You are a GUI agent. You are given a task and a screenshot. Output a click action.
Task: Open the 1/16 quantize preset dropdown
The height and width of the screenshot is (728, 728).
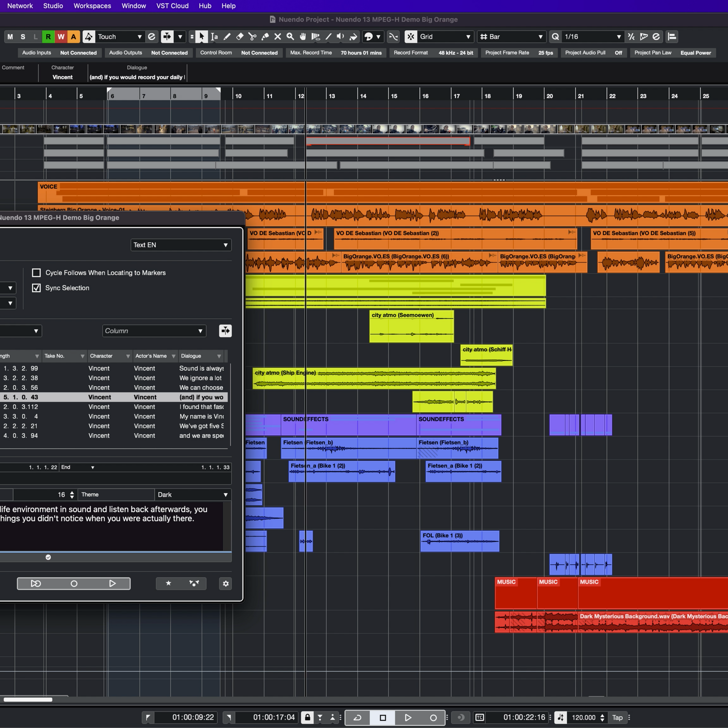pyautogui.click(x=593, y=37)
